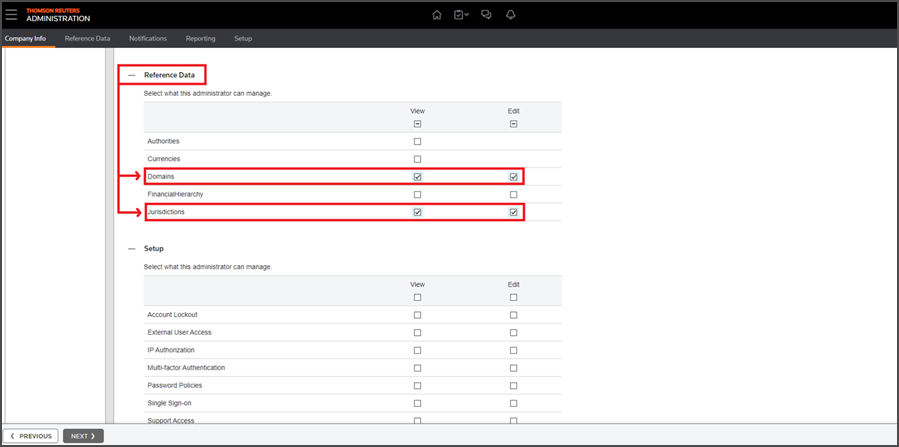Check Edit for Account Lockout

(514, 315)
